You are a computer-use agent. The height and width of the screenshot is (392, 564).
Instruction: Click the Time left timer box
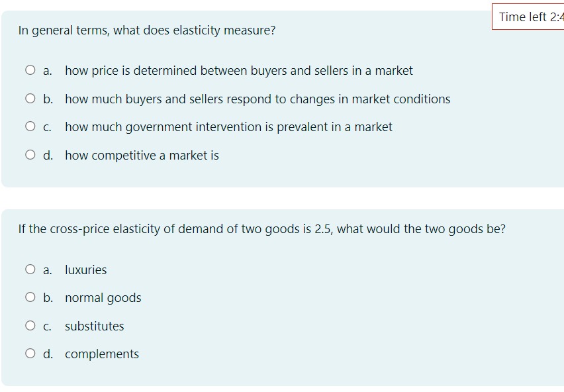(x=527, y=17)
